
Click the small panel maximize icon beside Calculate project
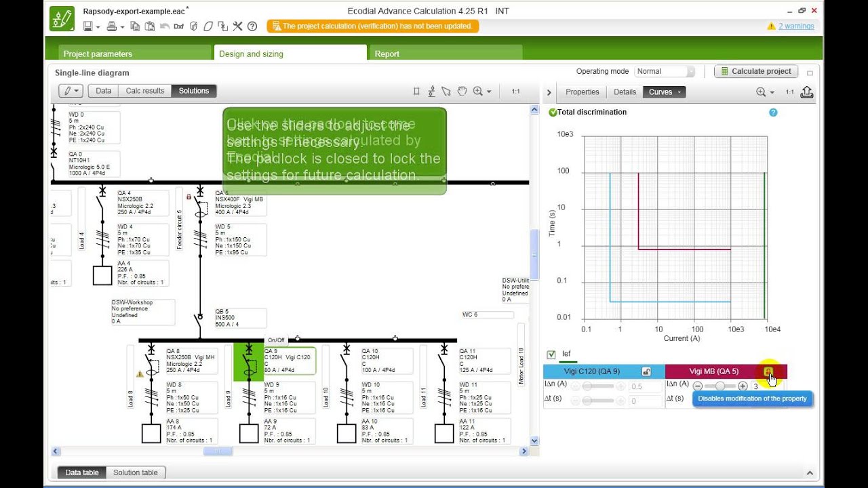[810, 73]
